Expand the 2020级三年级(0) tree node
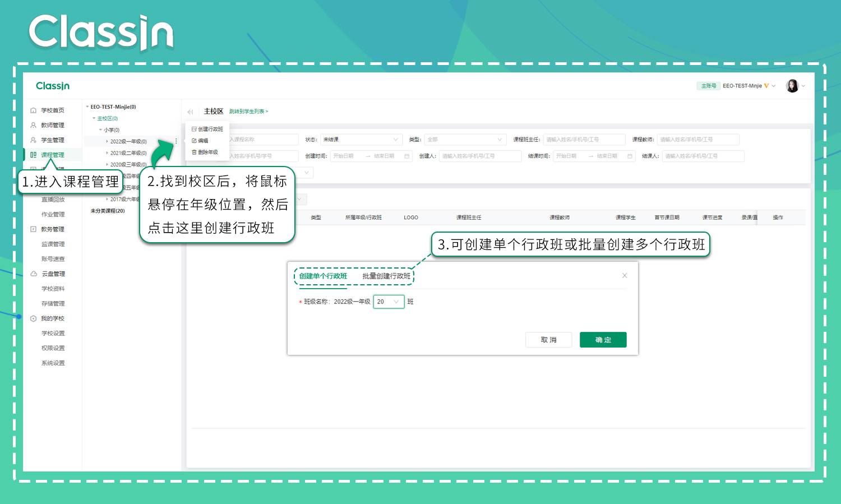841x504 pixels. (x=107, y=164)
